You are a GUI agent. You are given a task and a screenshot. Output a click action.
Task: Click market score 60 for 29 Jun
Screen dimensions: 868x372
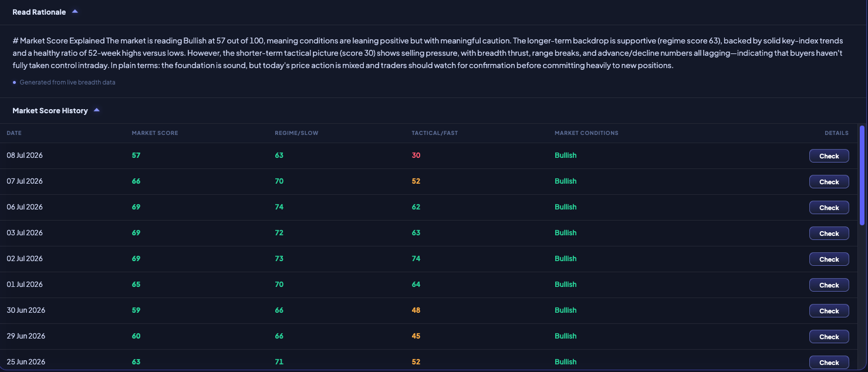(x=136, y=336)
